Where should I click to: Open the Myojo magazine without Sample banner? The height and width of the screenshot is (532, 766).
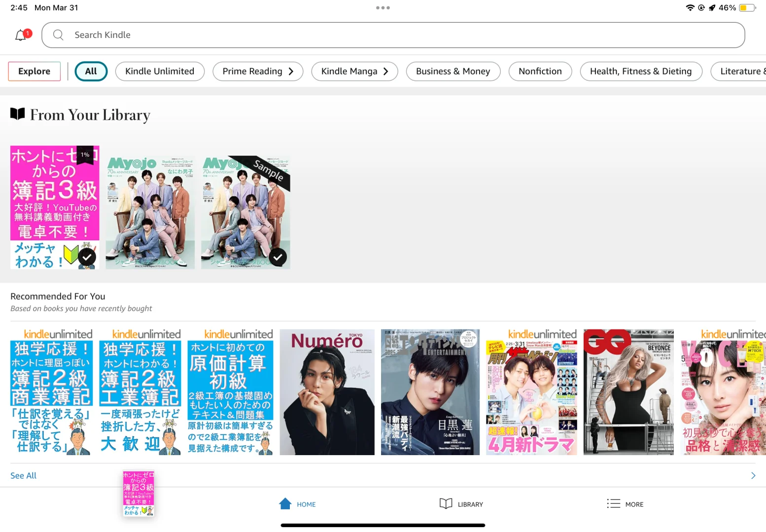point(150,213)
